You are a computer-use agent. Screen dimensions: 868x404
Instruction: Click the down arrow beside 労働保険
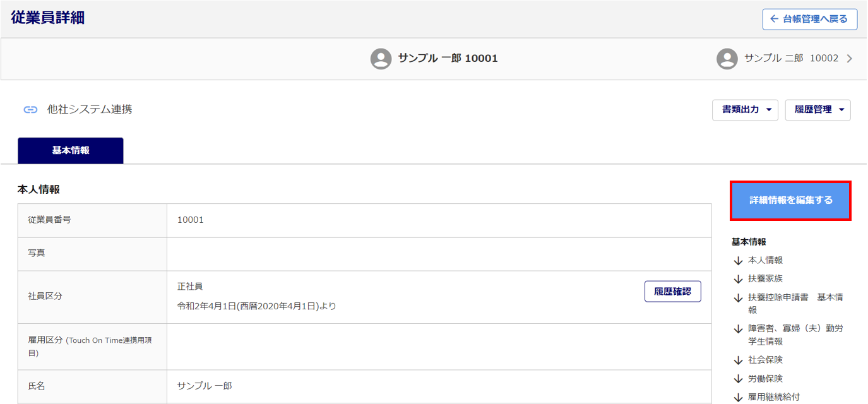point(738,379)
